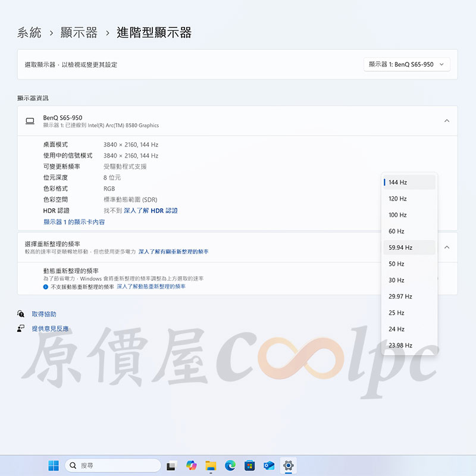Click the 色彩空間 value 標準動態範圍 (SDR)
This screenshot has width=476, height=476.
(130, 199)
